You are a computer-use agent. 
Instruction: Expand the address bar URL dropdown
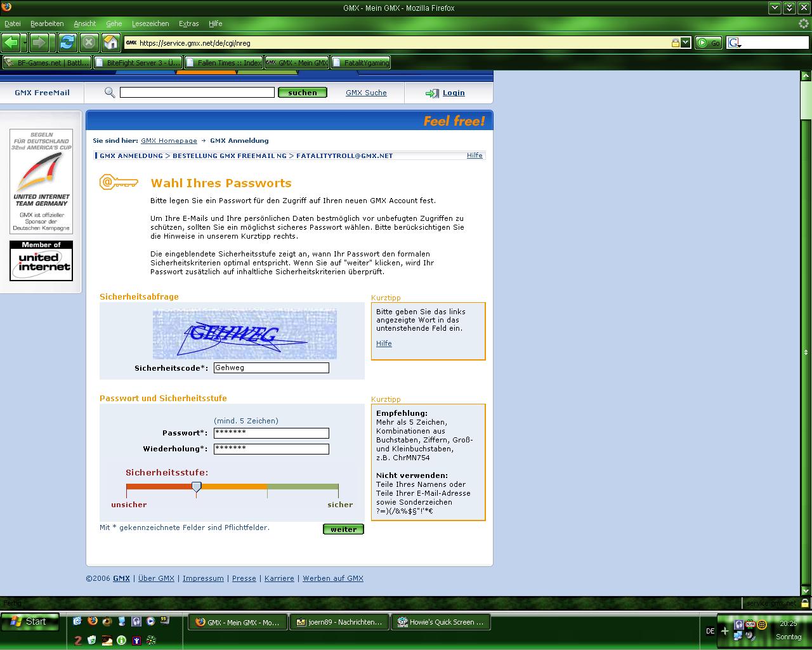(x=686, y=43)
